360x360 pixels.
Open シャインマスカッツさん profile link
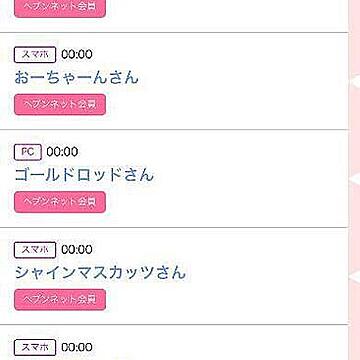[x=100, y=273]
